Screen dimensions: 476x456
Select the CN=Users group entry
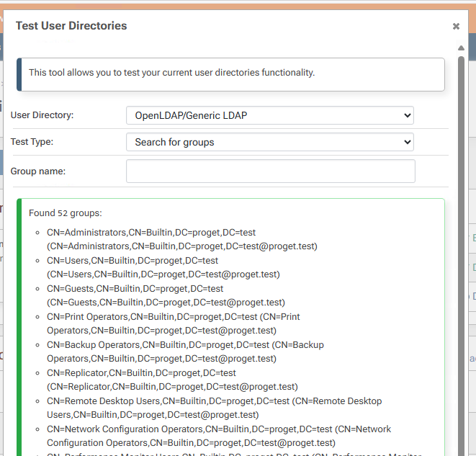pos(133,267)
